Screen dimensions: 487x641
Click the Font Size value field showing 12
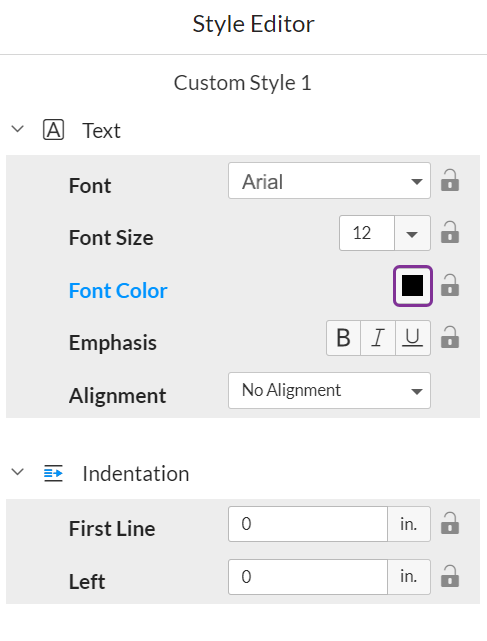pyautogui.click(x=367, y=233)
